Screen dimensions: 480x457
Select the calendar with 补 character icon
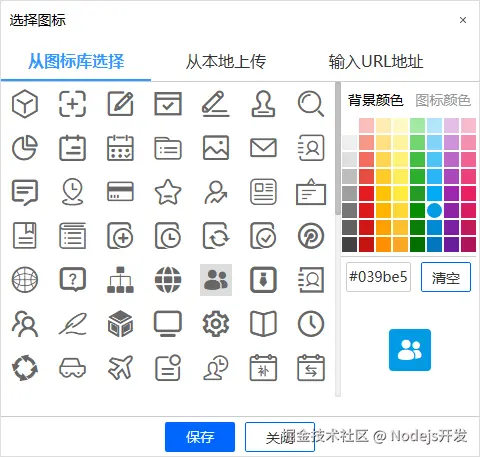click(263, 368)
